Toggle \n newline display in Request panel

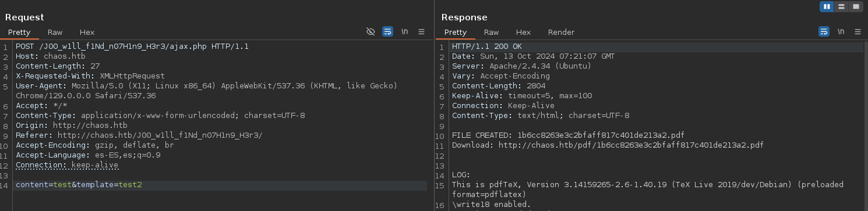pos(404,32)
